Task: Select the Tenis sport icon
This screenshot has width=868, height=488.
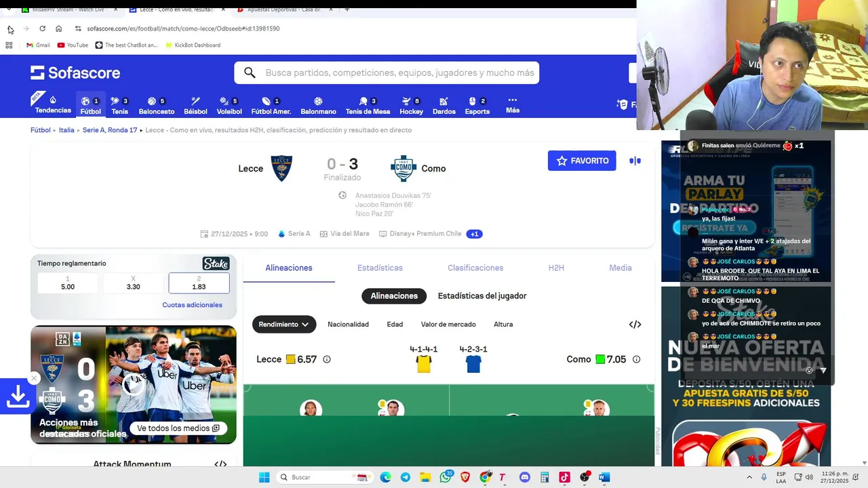Action: (119, 105)
